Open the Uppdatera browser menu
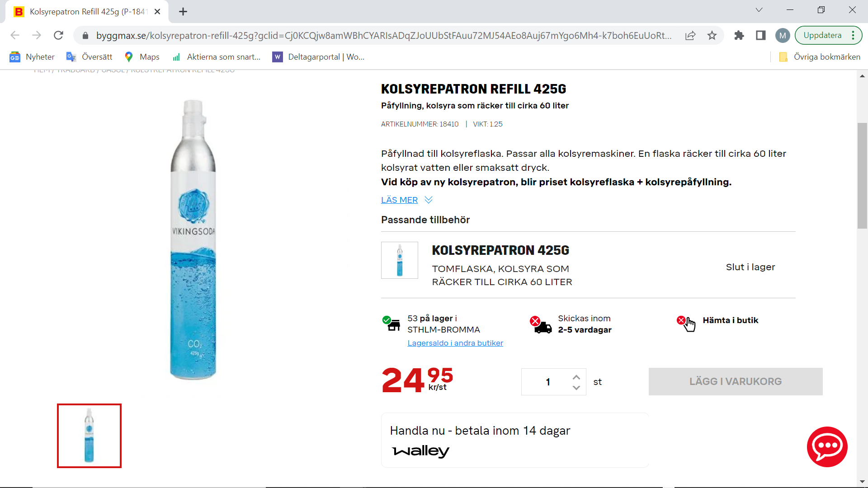 coord(828,35)
